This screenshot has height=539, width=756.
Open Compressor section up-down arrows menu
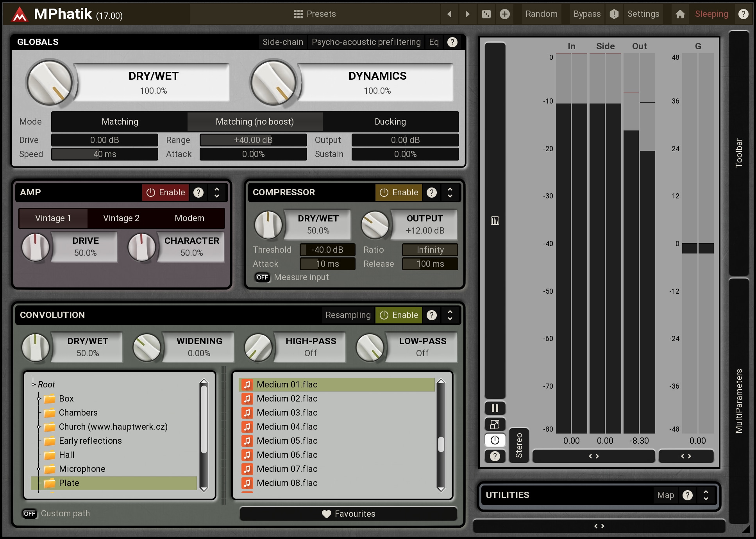click(x=450, y=192)
